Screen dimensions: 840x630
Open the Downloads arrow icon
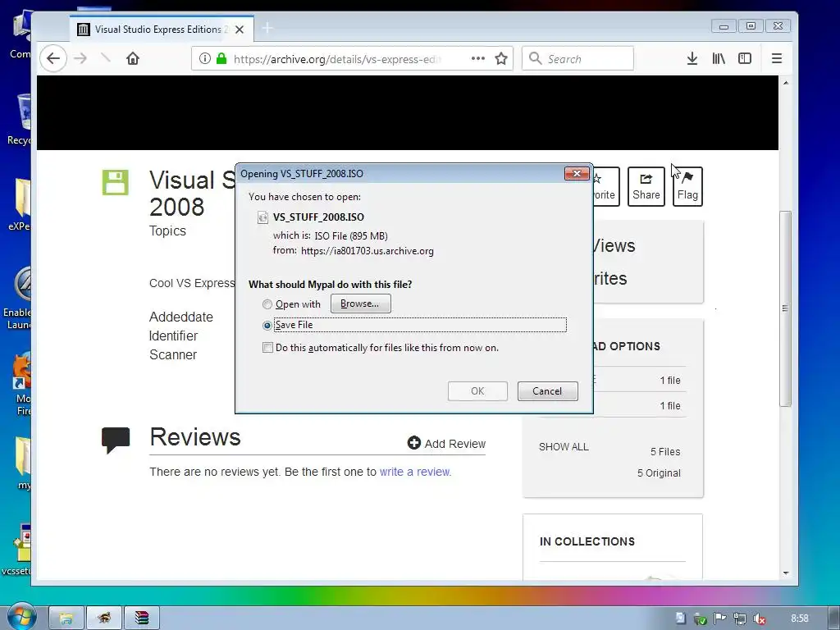[x=692, y=58]
